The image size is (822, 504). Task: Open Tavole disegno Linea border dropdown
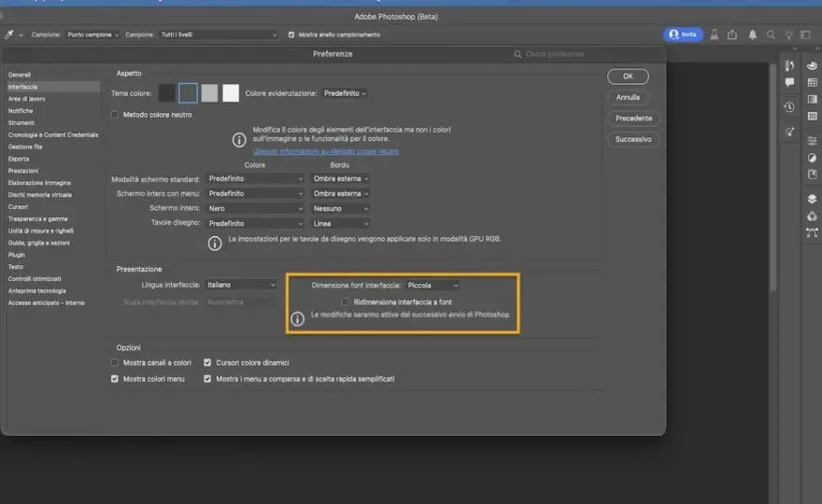[340, 223]
